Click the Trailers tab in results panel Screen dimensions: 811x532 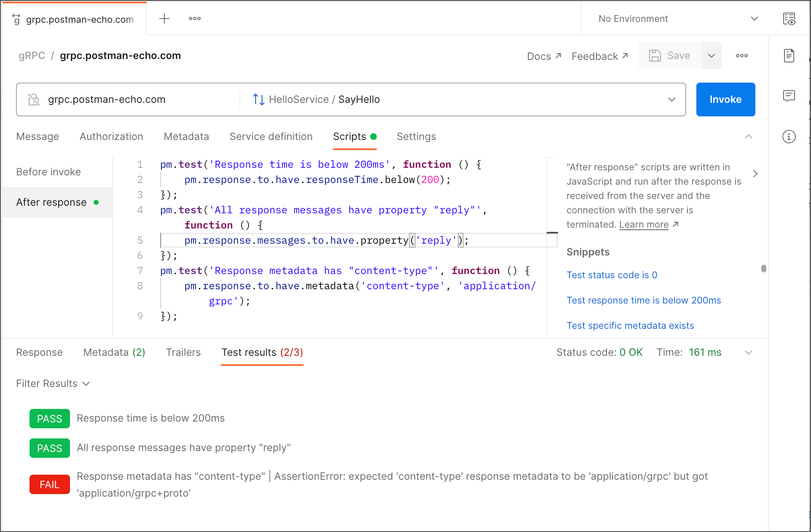pyautogui.click(x=183, y=352)
